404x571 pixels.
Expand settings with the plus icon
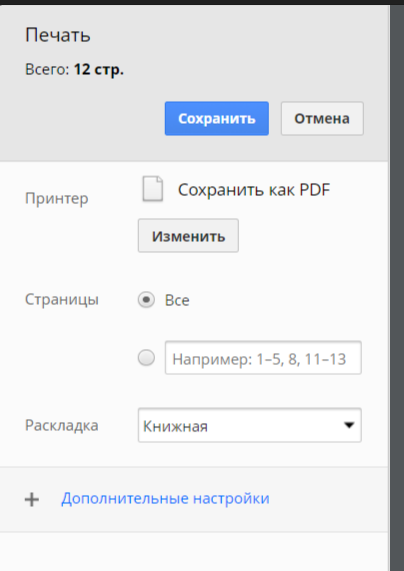click(x=32, y=499)
